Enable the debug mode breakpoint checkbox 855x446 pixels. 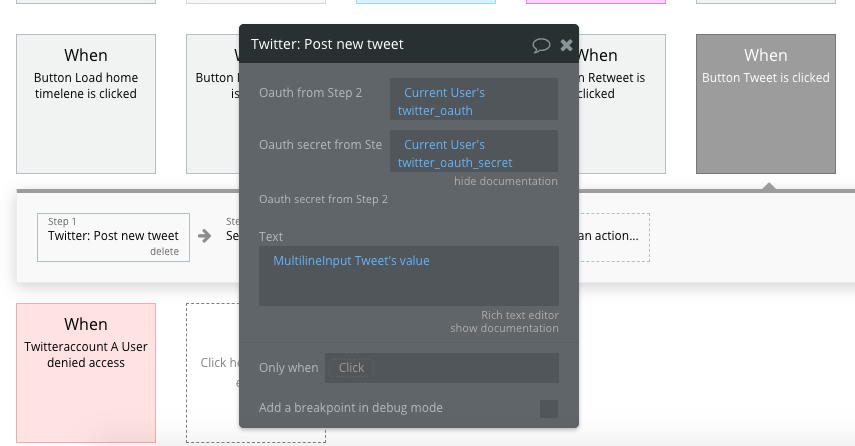tap(549, 408)
